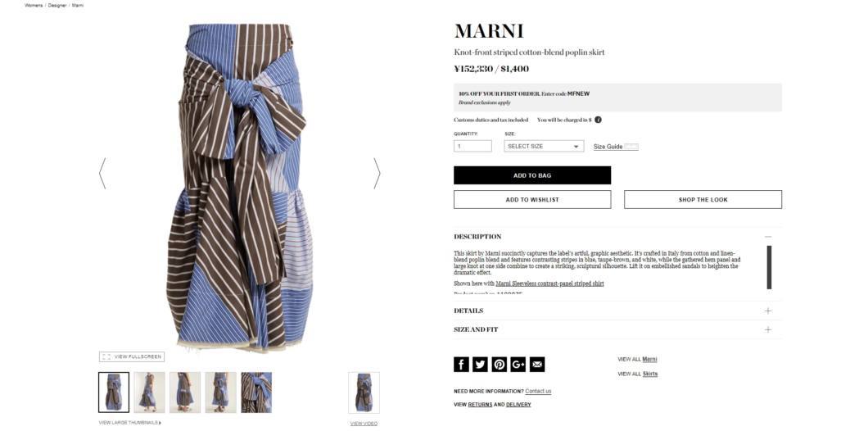Click description text scrollbar
Screen dimensions: 868x431
(769, 267)
